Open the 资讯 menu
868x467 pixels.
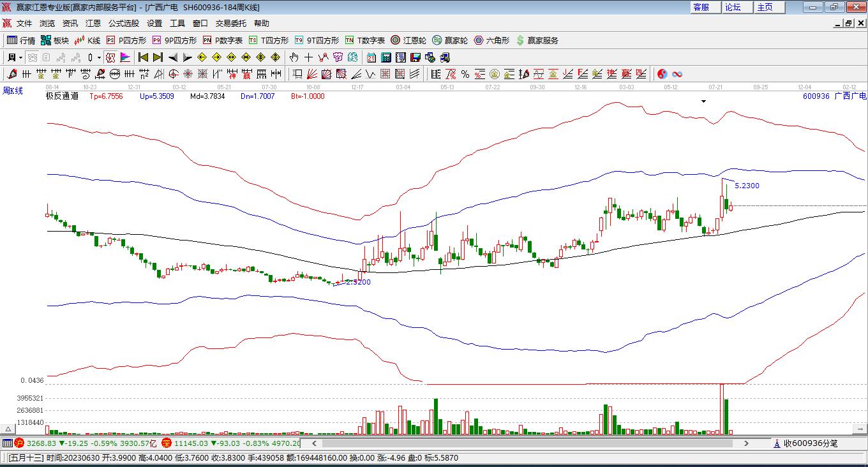click(x=70, y=24)
